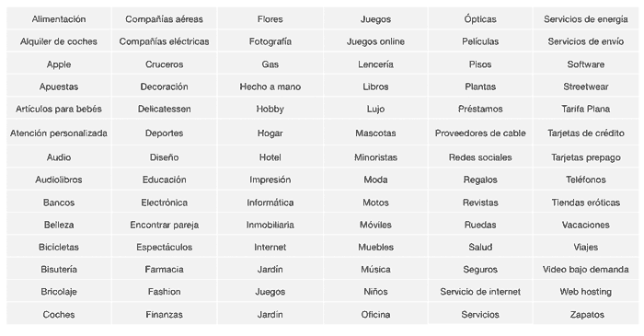Open Video bajo demanda category
The width and height of the screenshot is (644, 336).
(x=586, y=270)
